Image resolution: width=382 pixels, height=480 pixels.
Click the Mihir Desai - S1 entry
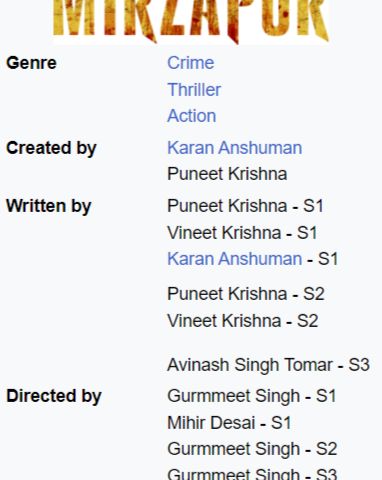[x=229, y=423]
